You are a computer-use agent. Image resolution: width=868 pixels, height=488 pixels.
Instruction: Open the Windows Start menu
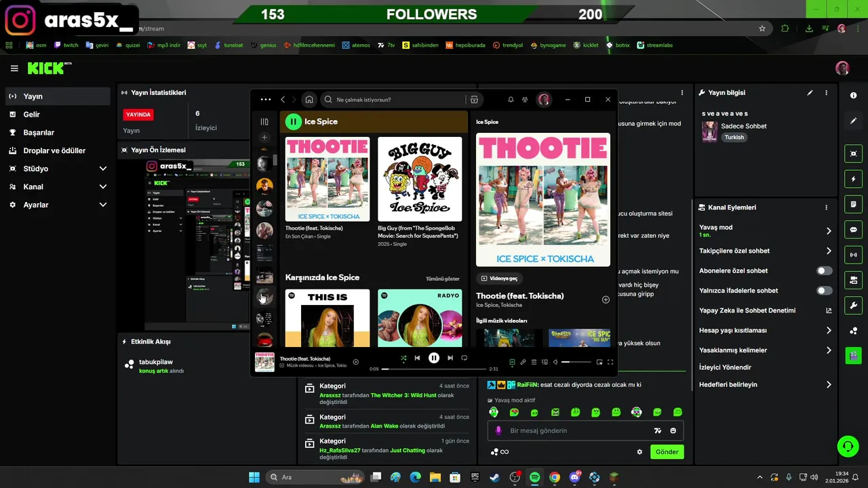[x=254, y=477]
